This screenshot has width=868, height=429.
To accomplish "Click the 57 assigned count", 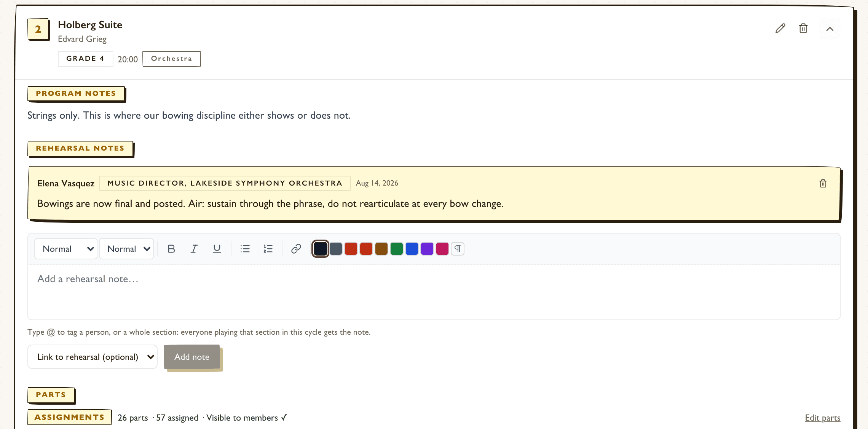I will pyautogui.click(x=177, y=418).
